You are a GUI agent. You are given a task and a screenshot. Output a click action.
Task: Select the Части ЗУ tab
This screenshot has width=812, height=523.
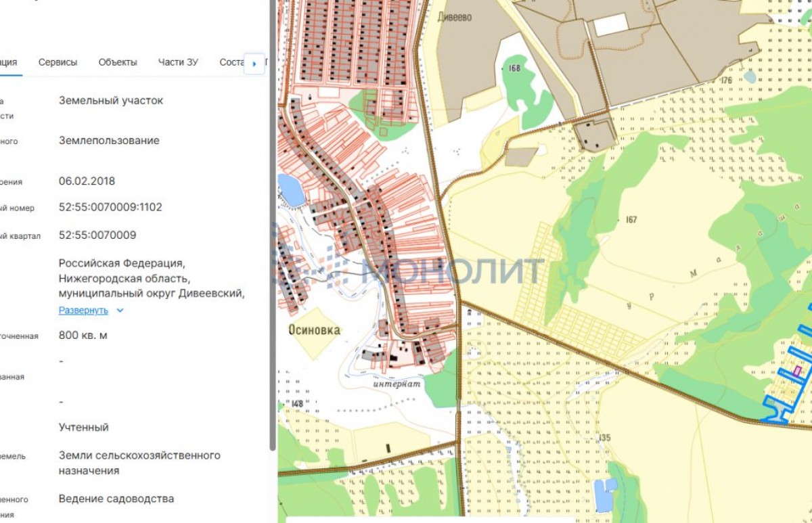click(178, 62)
